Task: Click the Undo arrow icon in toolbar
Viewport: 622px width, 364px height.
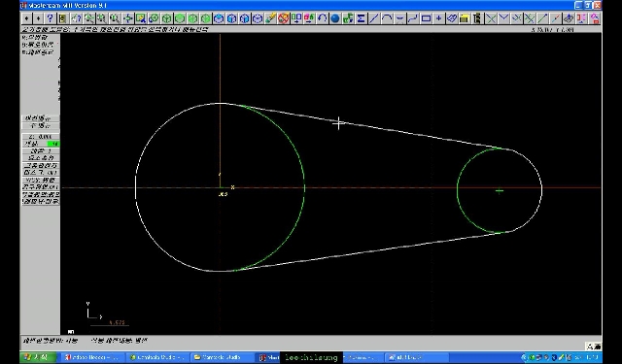Action: (322, 18)
